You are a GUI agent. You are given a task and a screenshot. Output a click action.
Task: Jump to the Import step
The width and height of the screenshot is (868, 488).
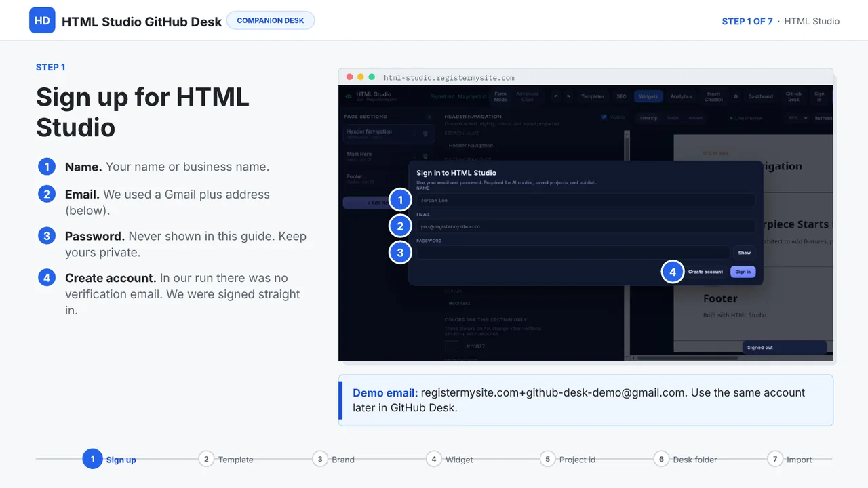(790, 459)
